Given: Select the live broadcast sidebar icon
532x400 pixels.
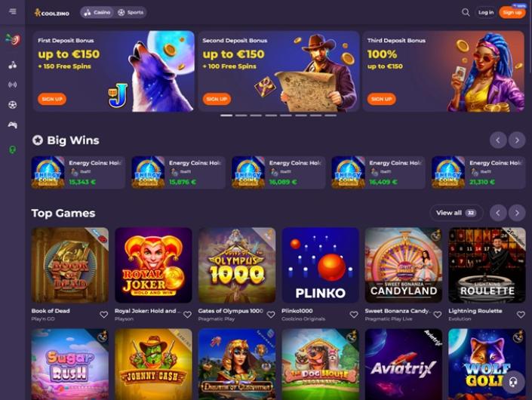Looking at the screenshot, I should pyautogui.click(x=13, y=85).
